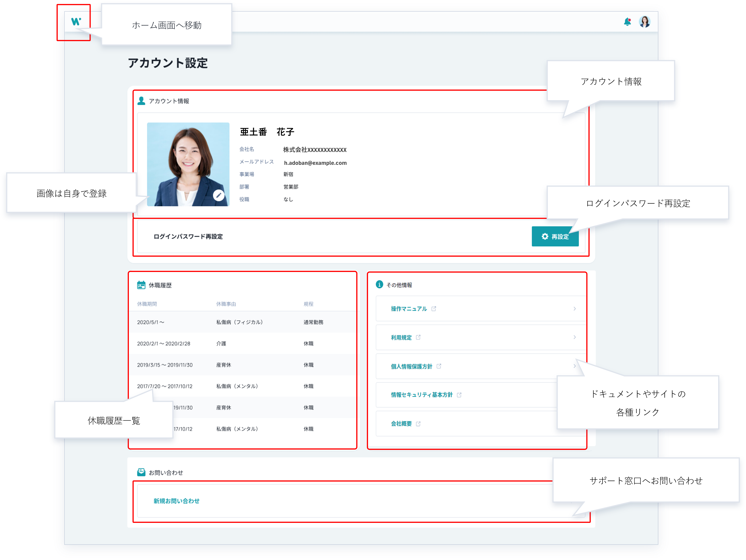The width and height of the screenshot is (746, 560).
Task: Click the 私傷病（フィジカル） cell
Action: pyautogui.click(x=240, y=322)
